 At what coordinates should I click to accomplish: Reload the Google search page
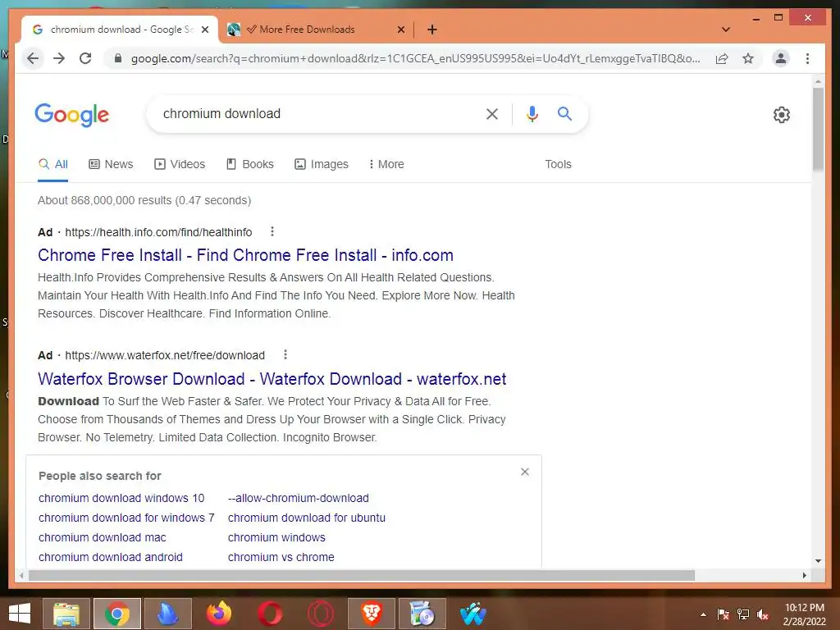point(85,58)
